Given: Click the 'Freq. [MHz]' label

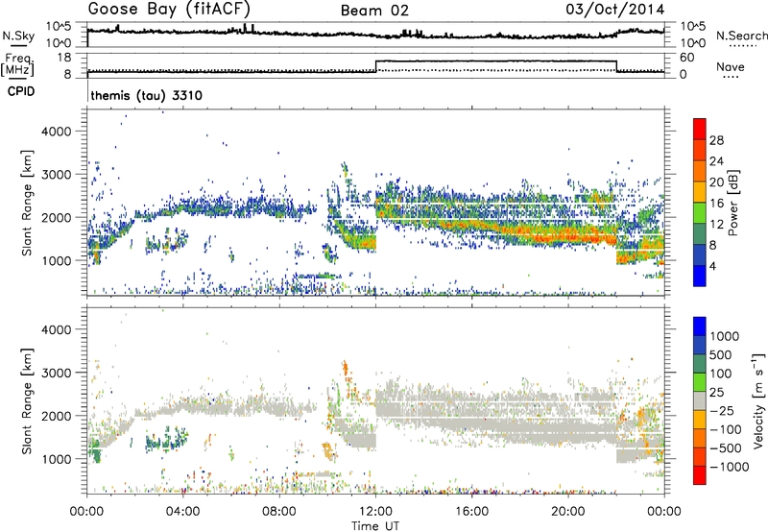Looking at the screenshot, I should [x=17, y=64].
